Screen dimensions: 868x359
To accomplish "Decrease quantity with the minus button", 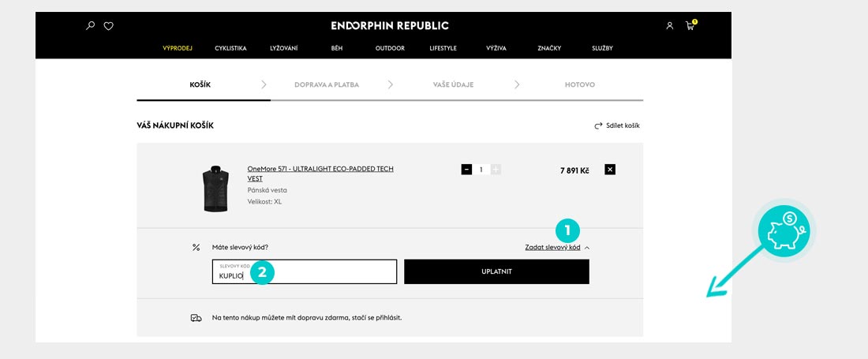I will tap(466, 170).
